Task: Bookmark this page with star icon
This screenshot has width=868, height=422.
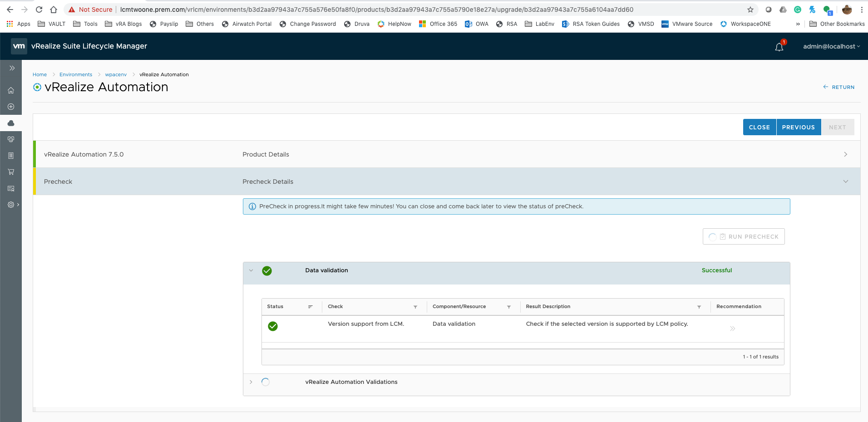Action: pyautogui.click(x=750, y=10)
